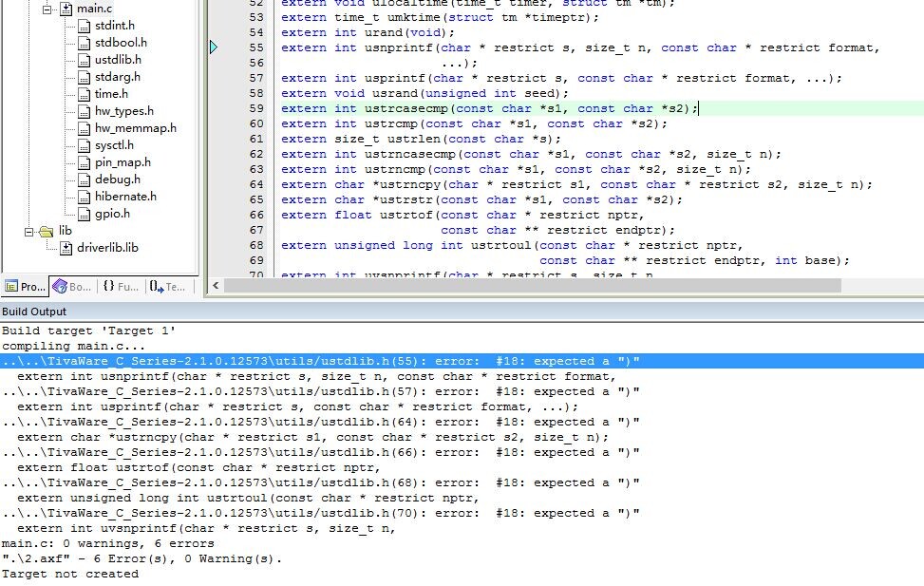Switch to the Functions tab
This screenshot has width=924, height=586.
point(121,287)
